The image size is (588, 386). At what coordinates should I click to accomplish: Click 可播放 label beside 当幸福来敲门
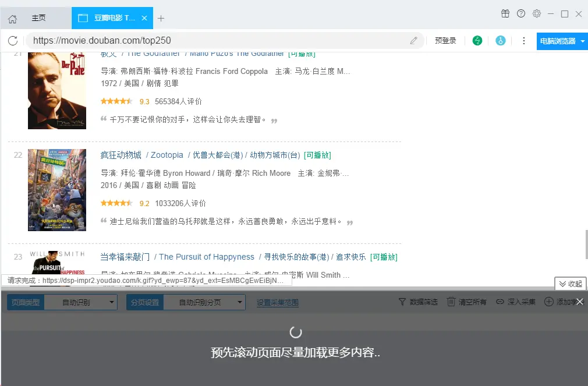384,257
